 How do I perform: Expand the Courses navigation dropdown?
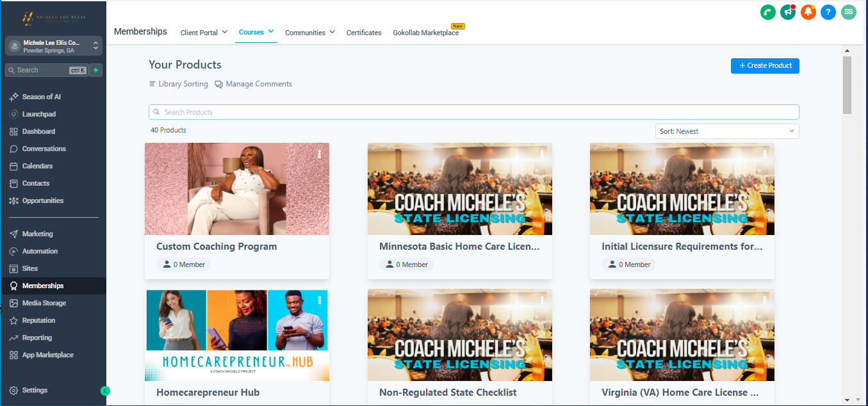256,31
